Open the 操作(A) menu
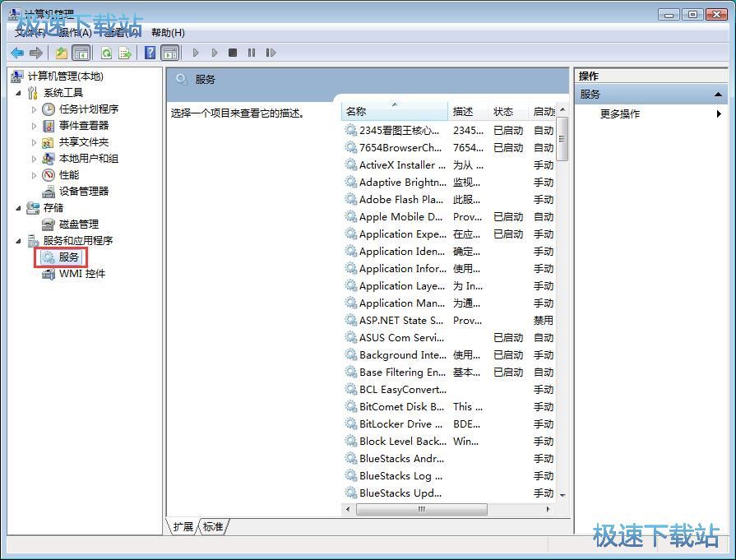 pyautogui.click(x=75, y=32)
